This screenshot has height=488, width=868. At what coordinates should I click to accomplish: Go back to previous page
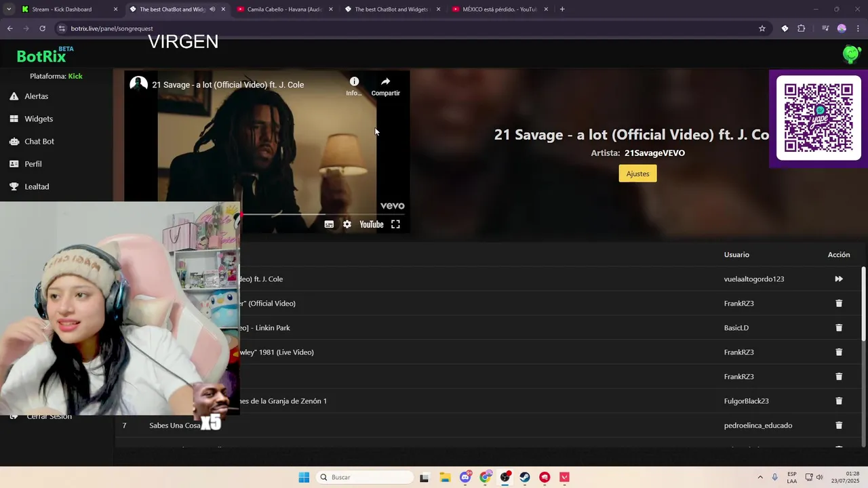pyautogui.click(x=9, y=28)
